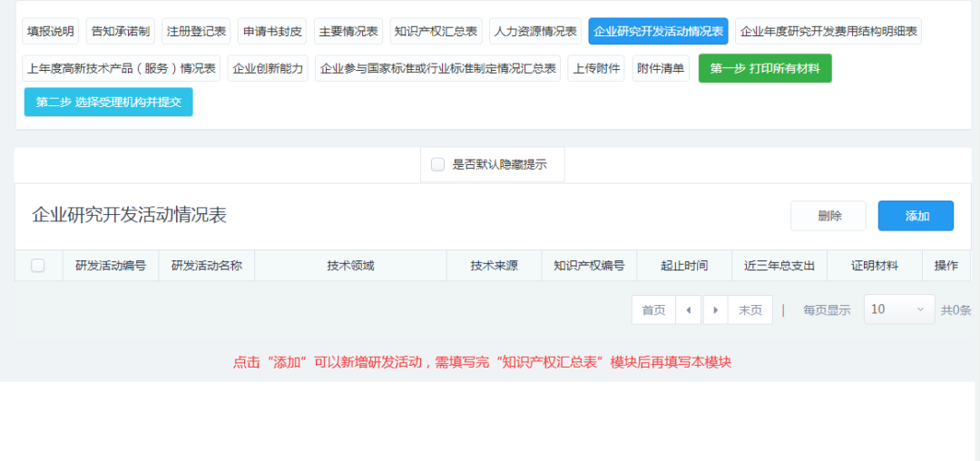Click 第一步 打印所有材料 button
The width and height of the screenshot is (980, 461).
(765, 69)
